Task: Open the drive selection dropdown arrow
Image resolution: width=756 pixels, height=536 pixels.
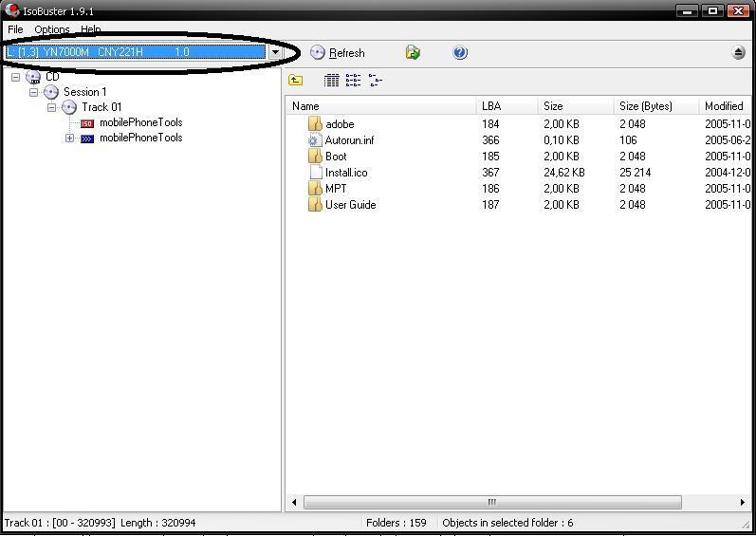Action: (x=276, y=52)
